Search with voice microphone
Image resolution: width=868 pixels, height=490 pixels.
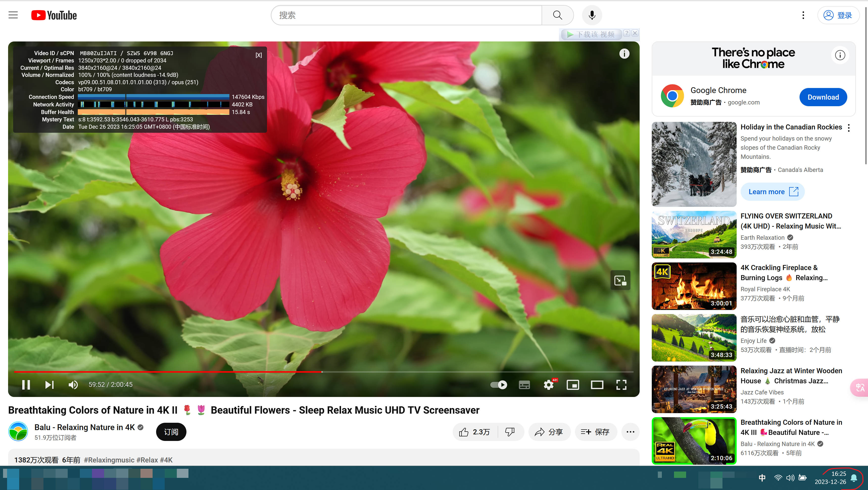pyautogui.click(x=592, y=15)
